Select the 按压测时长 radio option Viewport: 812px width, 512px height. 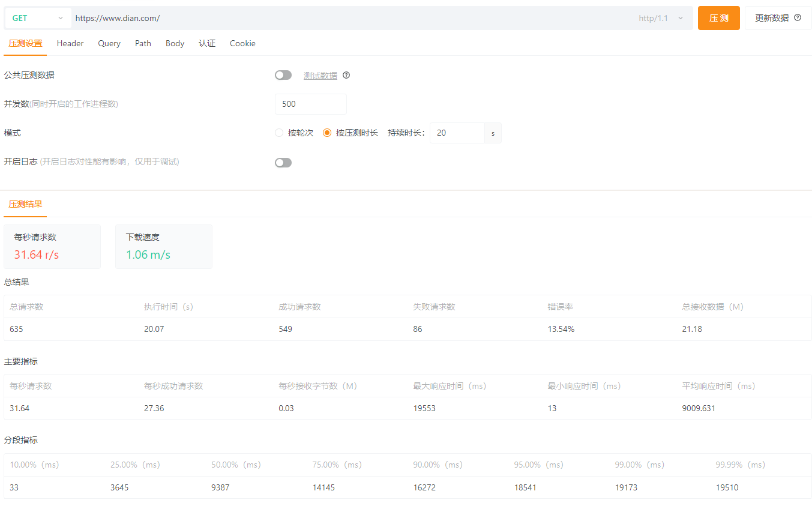(x=327, y=133)
